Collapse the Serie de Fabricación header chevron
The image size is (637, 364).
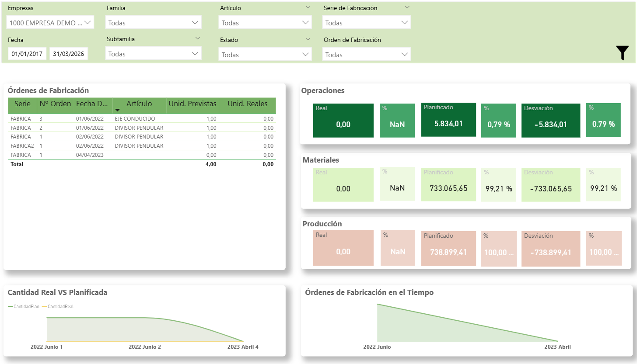tap(407, 7)
